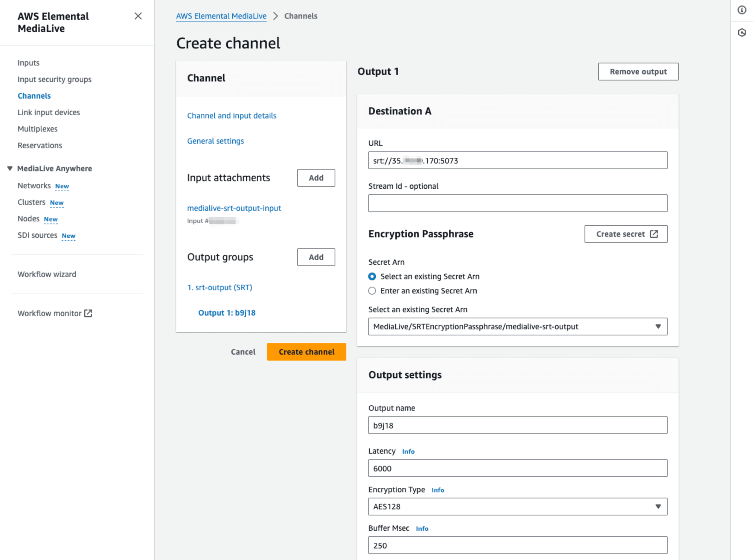Select Output 1: b9j18 in tree
Viewport: 753px width, 560px height.
227,313
